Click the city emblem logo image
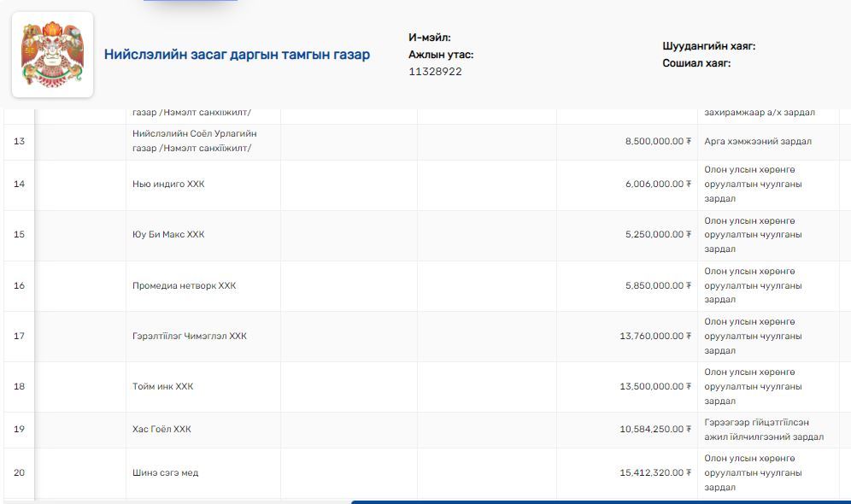Screen dimensions: 851x504 coord(52,55)
